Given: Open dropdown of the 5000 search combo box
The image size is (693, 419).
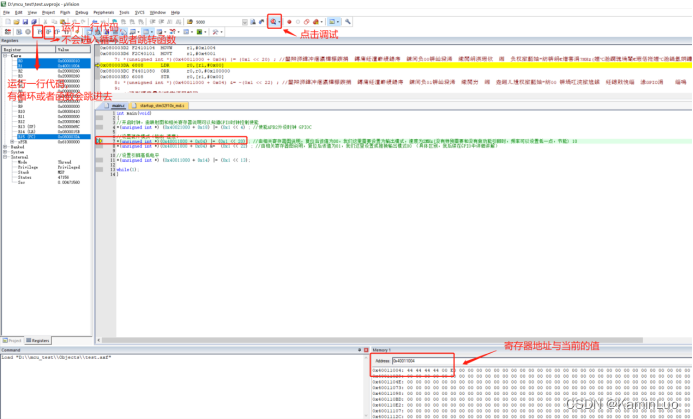Looking at the screenshot, I should coord(245,22).
